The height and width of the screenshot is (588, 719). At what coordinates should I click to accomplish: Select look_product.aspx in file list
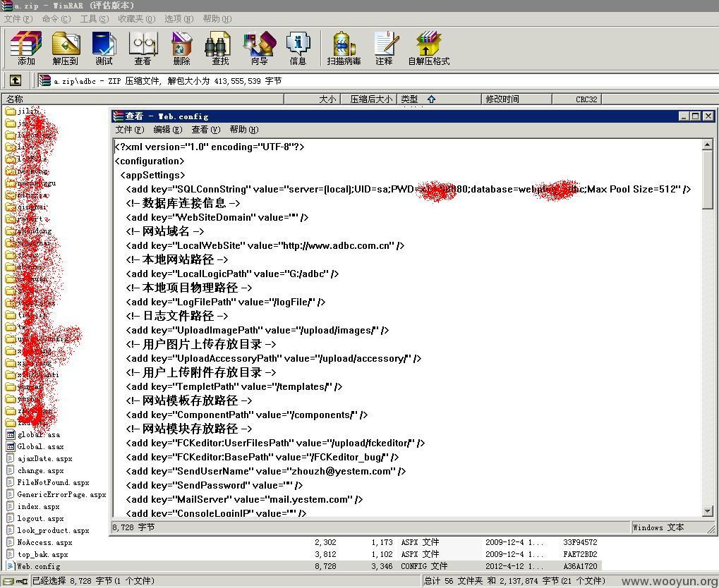(53, 530)
